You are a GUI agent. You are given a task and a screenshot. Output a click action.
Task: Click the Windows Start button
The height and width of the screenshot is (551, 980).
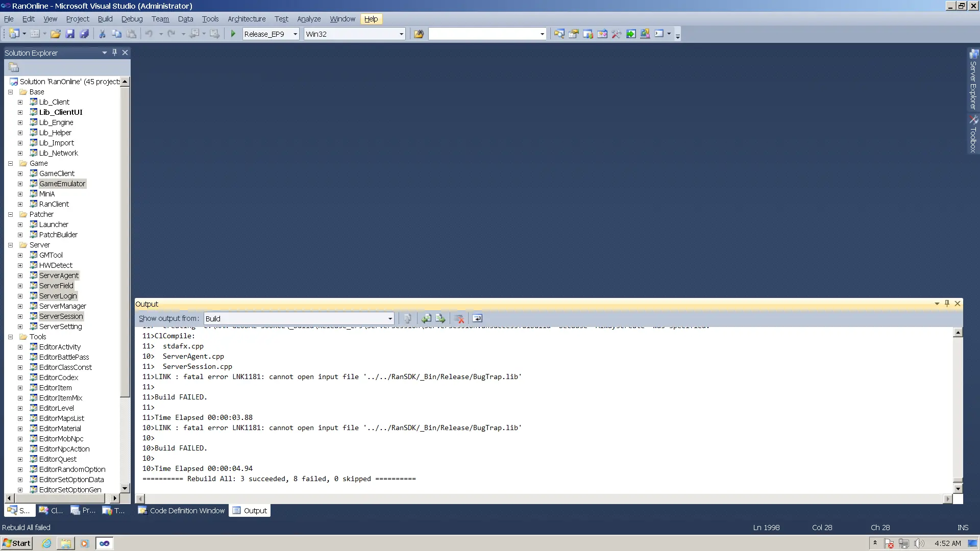point(17,543)
